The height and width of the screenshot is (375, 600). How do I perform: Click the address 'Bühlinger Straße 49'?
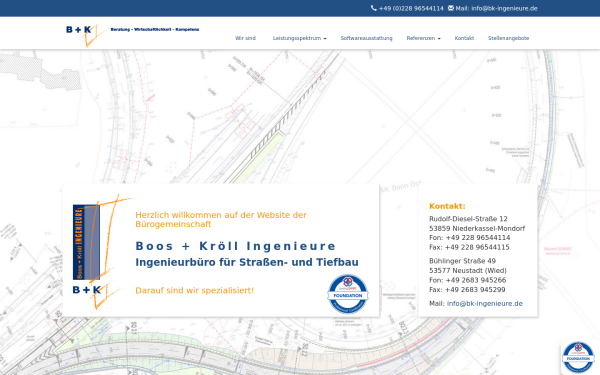click(x=462, y=261)
